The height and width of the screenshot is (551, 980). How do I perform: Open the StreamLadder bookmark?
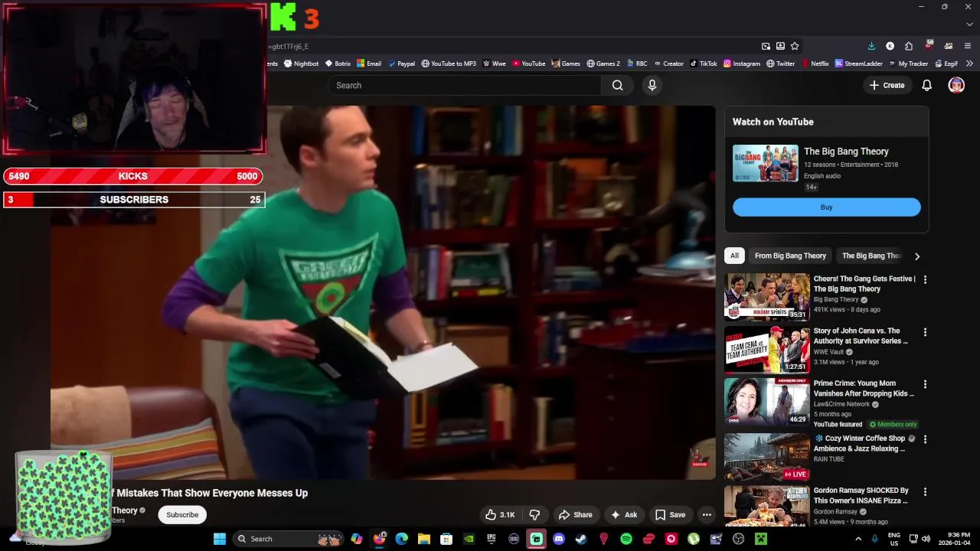tap(859, 64)
